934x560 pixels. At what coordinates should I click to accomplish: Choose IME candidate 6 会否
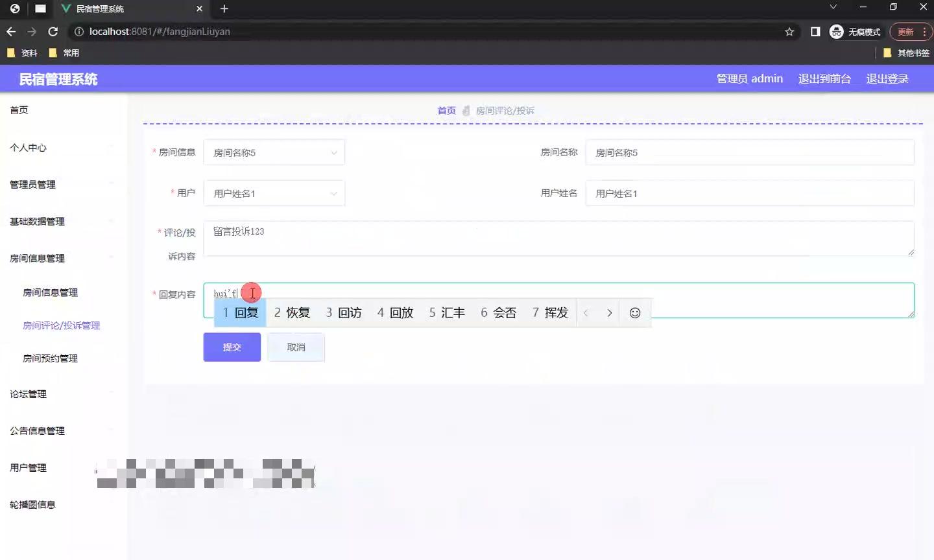point(498,312)
